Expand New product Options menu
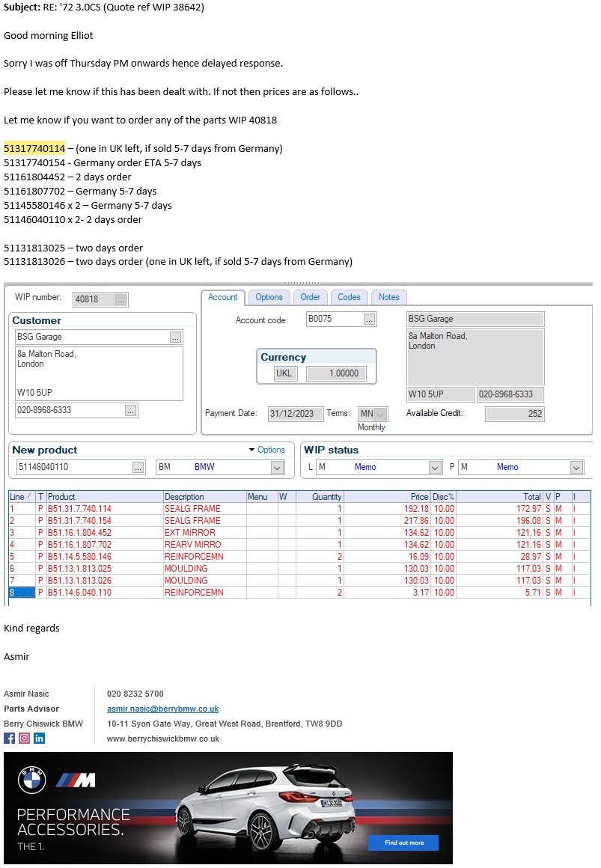The width and height of the screenshot is (601, 868). (266, 450)
